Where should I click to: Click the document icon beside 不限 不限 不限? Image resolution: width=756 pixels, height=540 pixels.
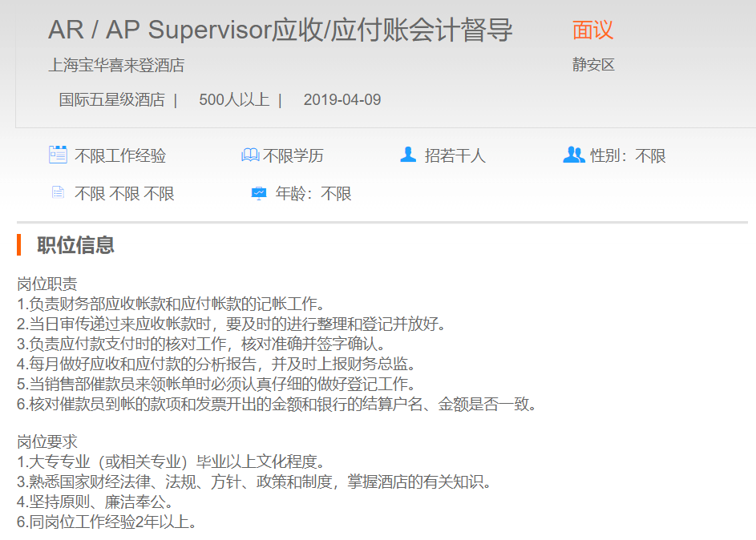tap(58, 192)
